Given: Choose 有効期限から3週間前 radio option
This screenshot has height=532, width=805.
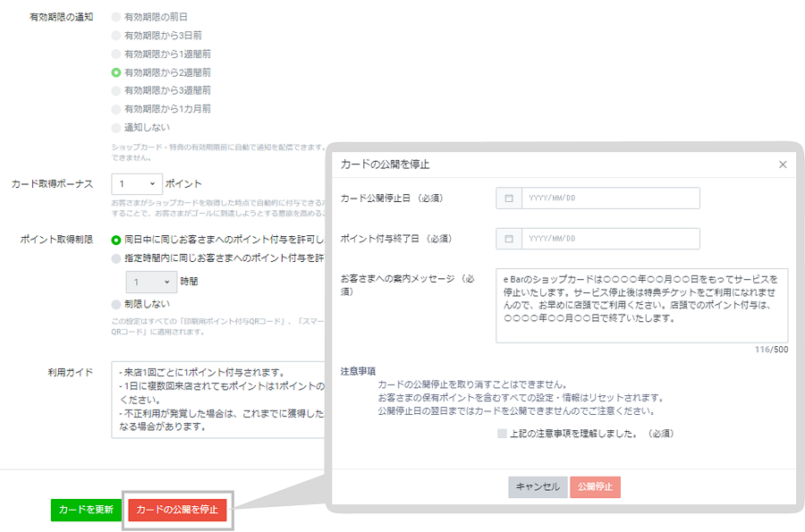Looking at the screenshot, I should tap(115, 90).
